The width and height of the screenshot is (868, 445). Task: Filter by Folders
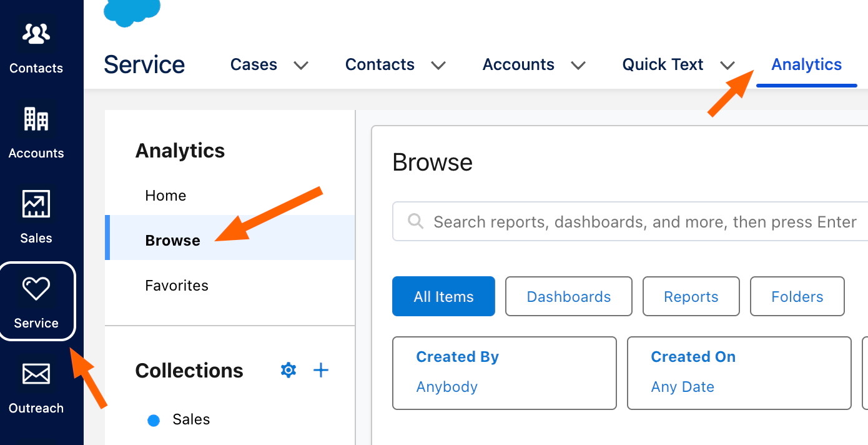tap(797, 296)
